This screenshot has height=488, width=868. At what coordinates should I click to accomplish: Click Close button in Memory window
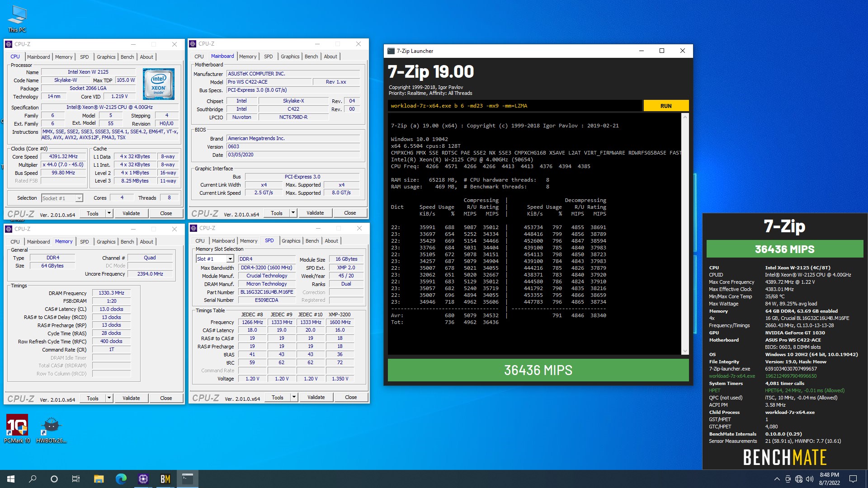click(166, 398)
